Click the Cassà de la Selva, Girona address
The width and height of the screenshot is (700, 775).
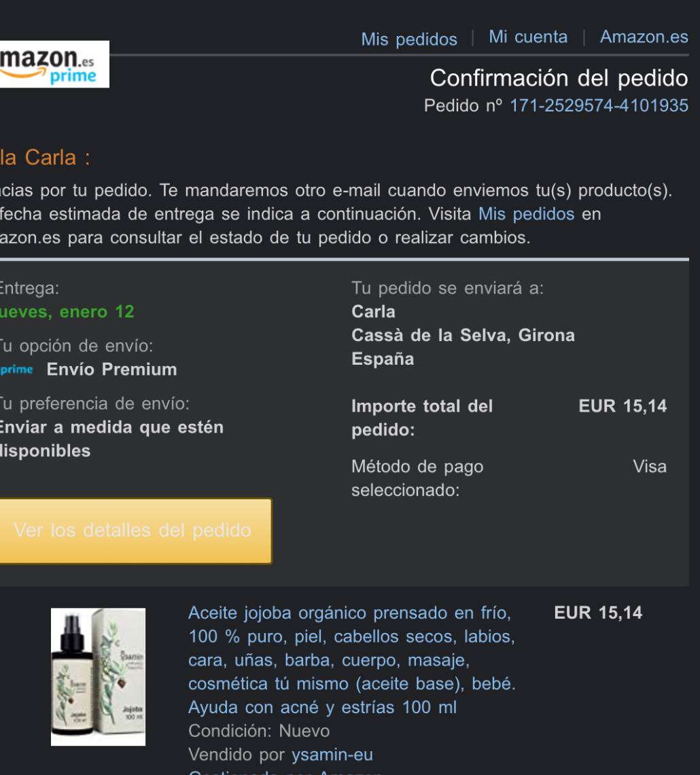pos(463,335)
